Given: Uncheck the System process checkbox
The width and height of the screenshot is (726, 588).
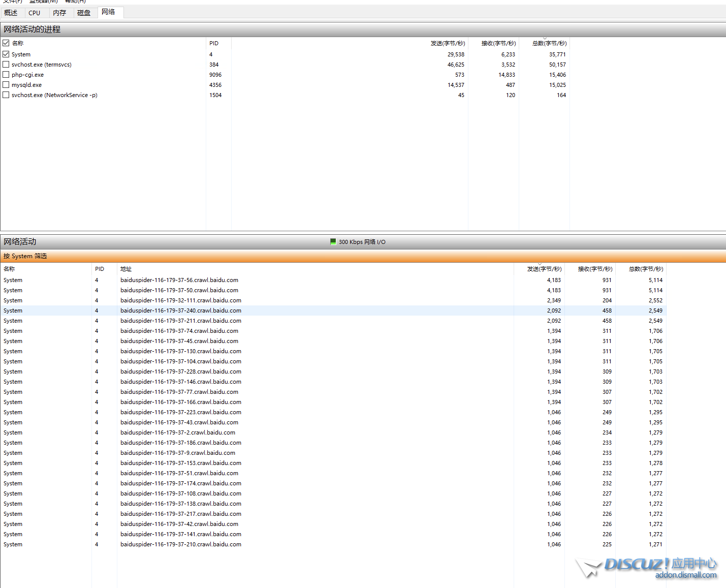Looking at the screenshot, I should click(6, 54).
